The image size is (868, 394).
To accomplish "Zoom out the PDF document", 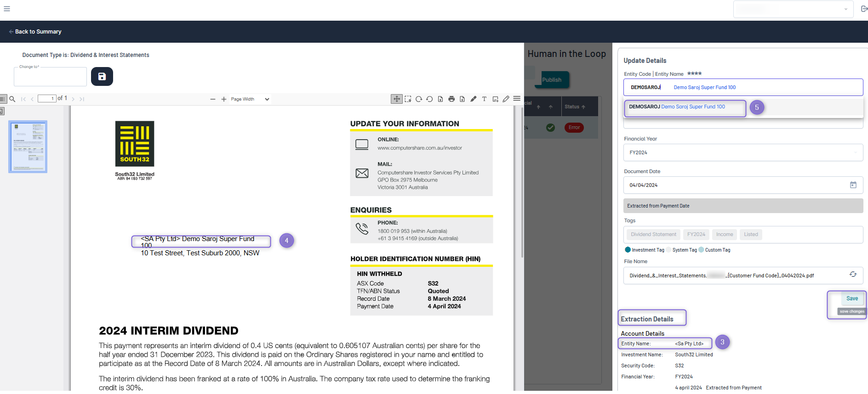I will click(x=213, y=99).
